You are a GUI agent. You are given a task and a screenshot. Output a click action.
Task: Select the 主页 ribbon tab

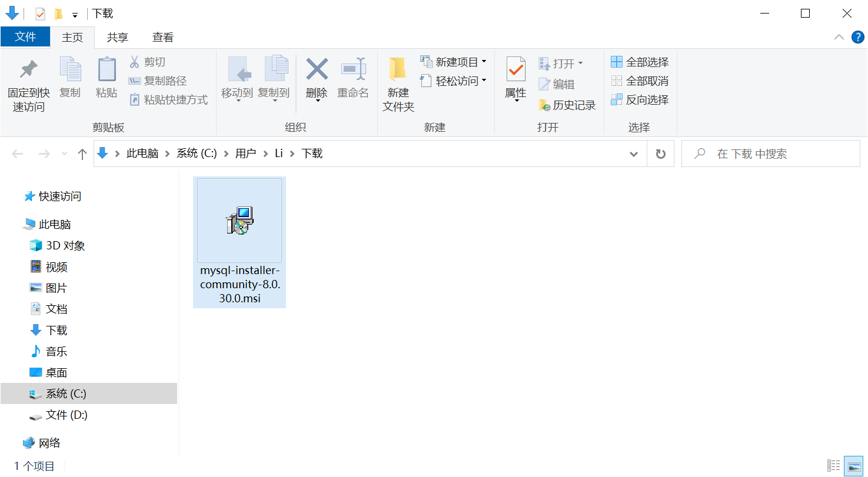(x=72, y=38)
